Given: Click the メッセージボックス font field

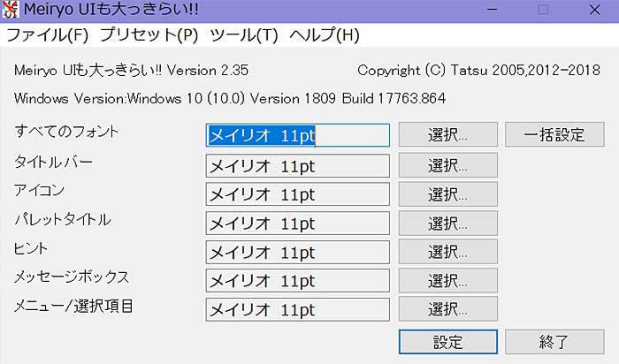Looking at the screenshot, I should pos(298,281).
